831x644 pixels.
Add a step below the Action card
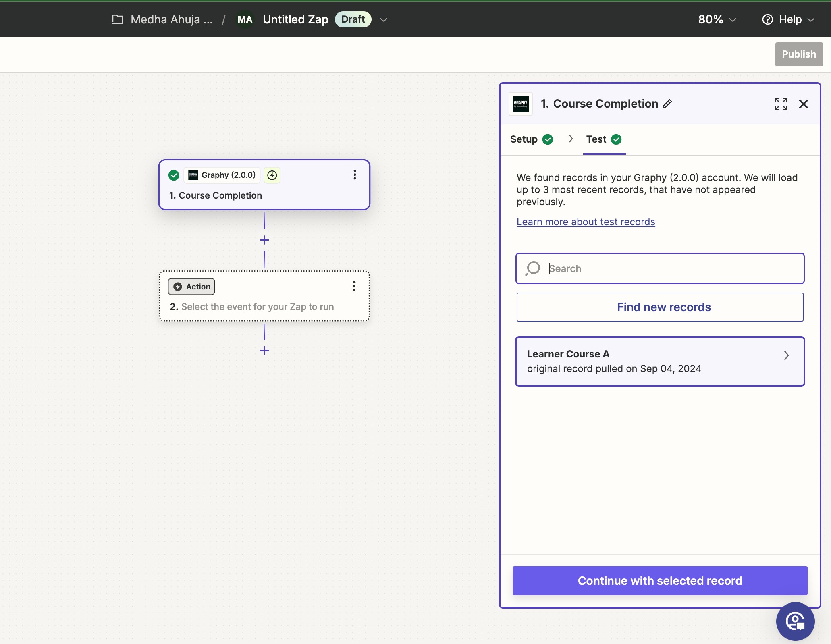264,351
